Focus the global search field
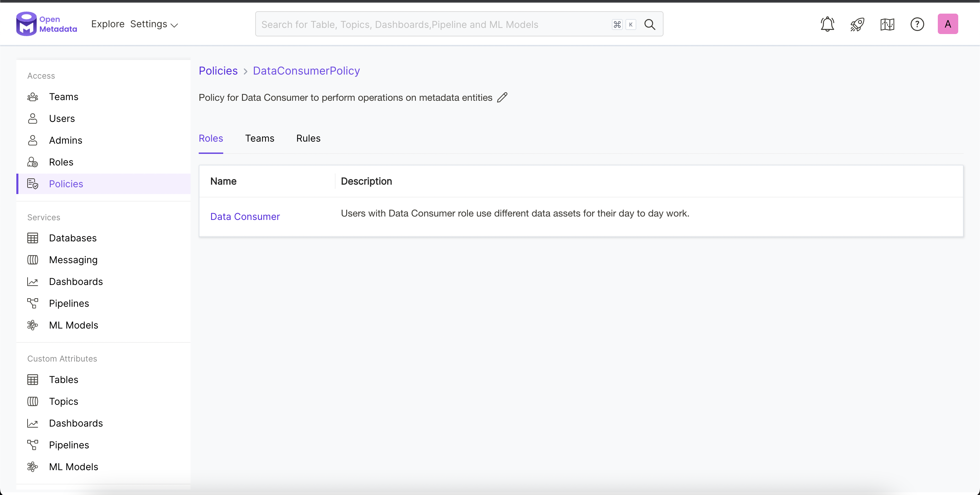This screenshot has width=980, height=495. coord(434,25)
